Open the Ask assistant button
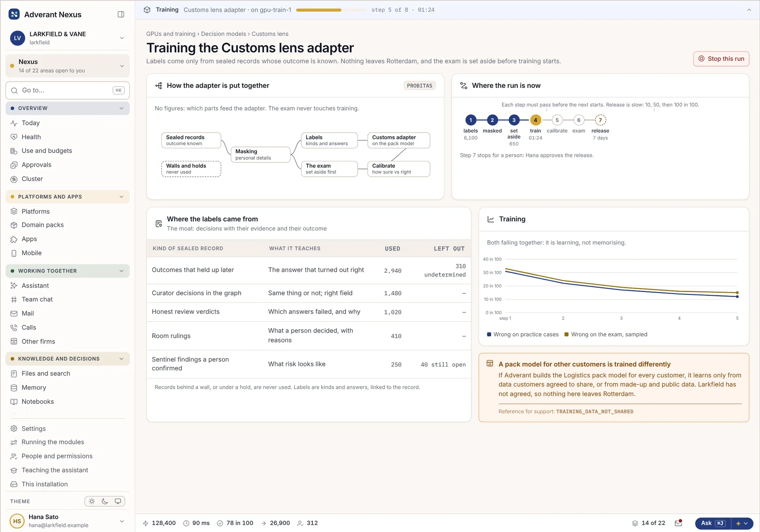Viewport: 760px width, 532px height. pyautogui.click(x=713, y=523)
